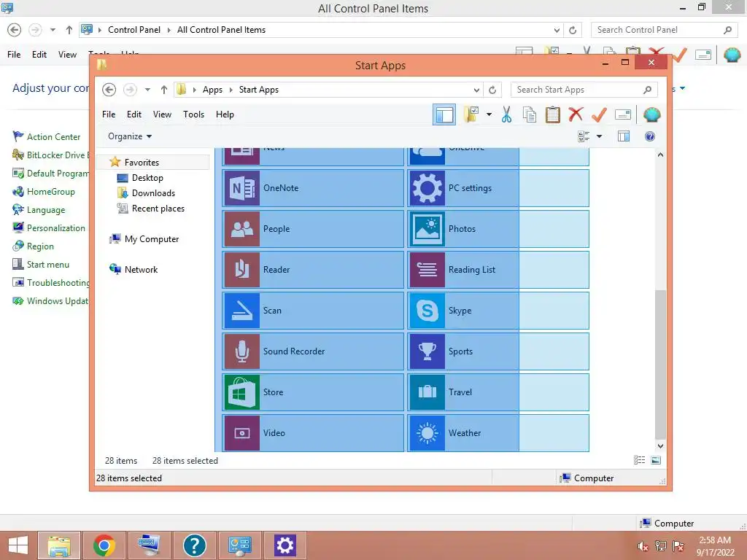Open the Organize dropdown
Screen dimensions: 747x560
(x=130, y=136)
